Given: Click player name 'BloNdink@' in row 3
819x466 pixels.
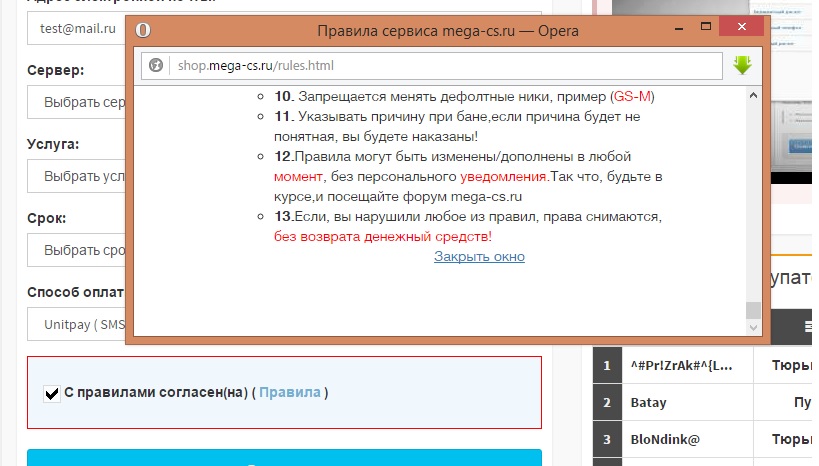Looking at the screenshot, I should coord(665,439).
